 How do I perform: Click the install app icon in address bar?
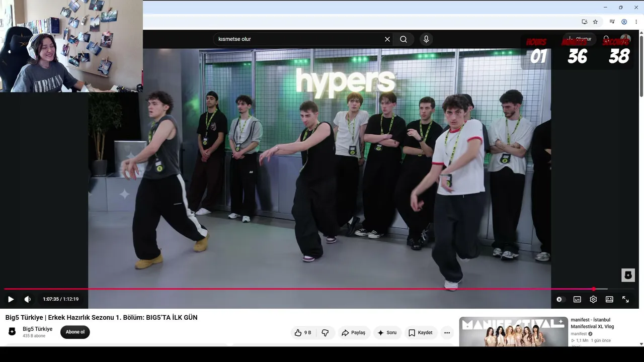pos(584,22)
